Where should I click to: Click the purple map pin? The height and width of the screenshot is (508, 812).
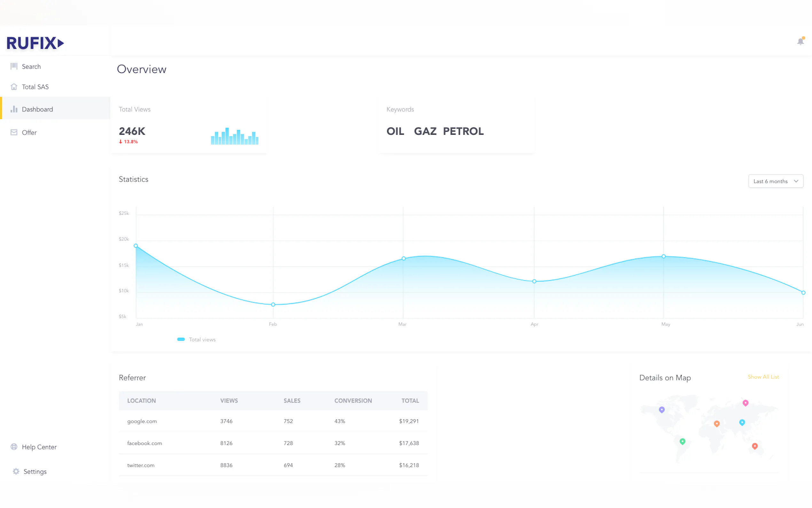point(662,409)
